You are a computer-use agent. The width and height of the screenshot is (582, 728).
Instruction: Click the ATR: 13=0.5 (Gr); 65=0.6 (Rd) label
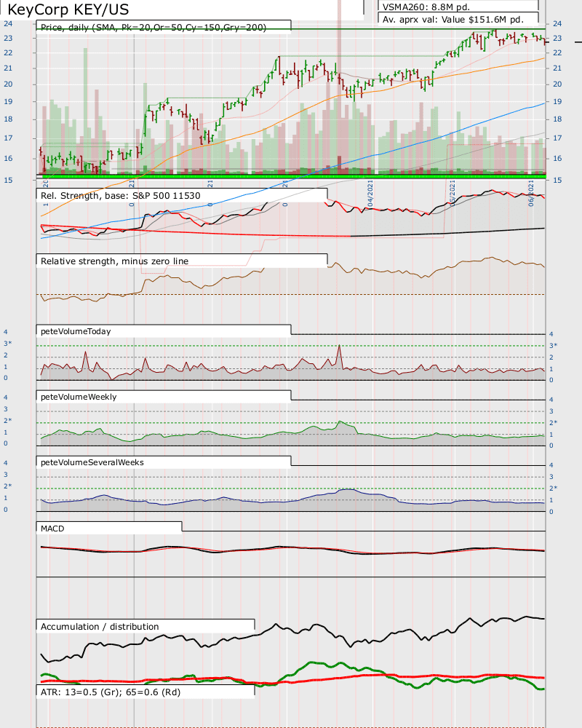[x=111, y=692]
